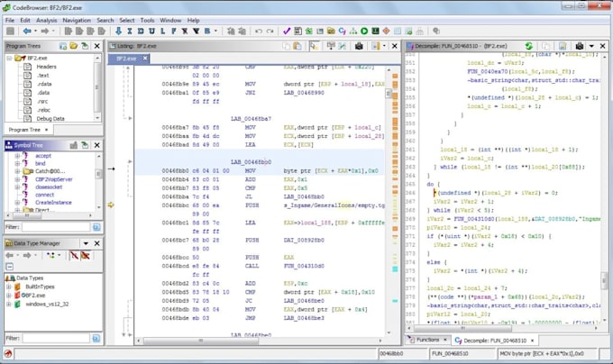Expand the 'accept' node in Symbol Tree
Screen dimensions: 613x364
point(17,156)
